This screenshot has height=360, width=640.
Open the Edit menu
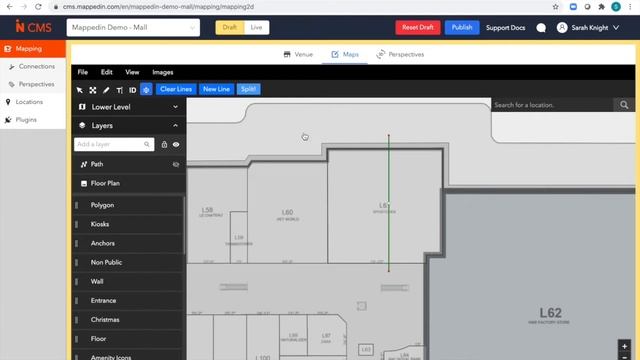107,72
